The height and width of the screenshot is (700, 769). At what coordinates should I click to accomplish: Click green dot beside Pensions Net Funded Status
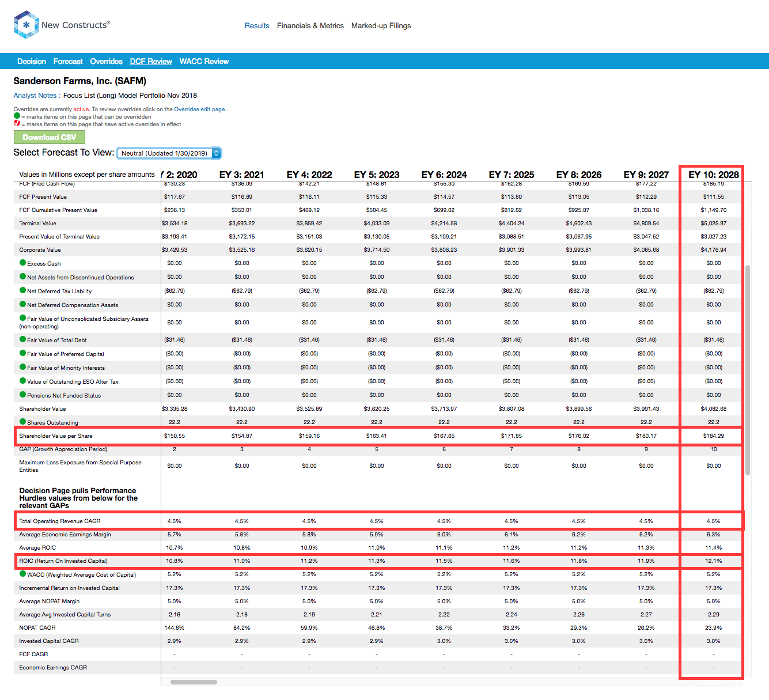pos(22,395)
